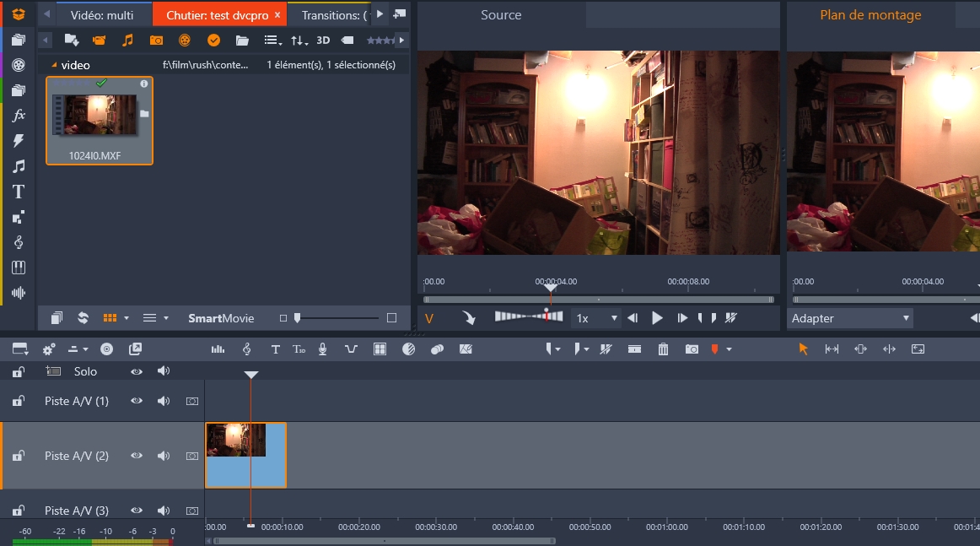
Task: Open the Effects (fx) library category
Action: pos(19,116)
